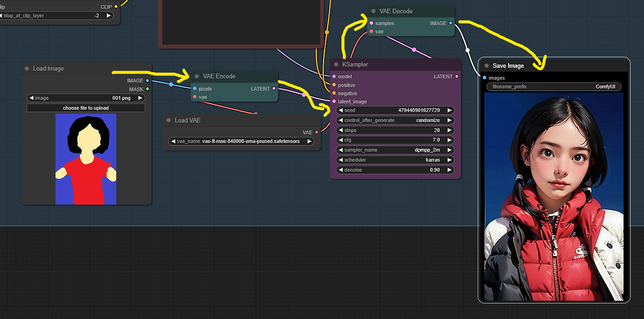Viewport: 644px width, 319px height.
Task: Increase denoise with its right arrow
Action: 449,170
